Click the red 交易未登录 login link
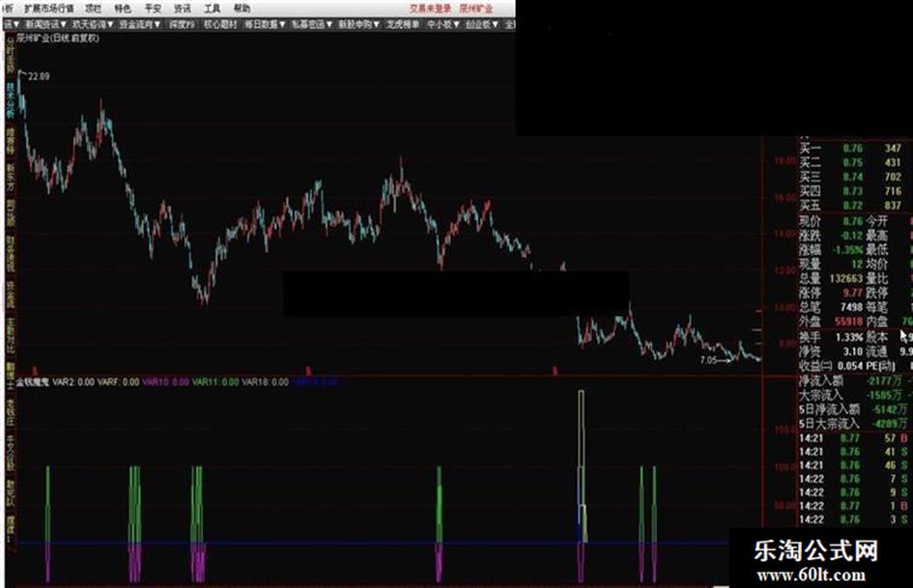The image size is (913, 588). click(430, 8)
